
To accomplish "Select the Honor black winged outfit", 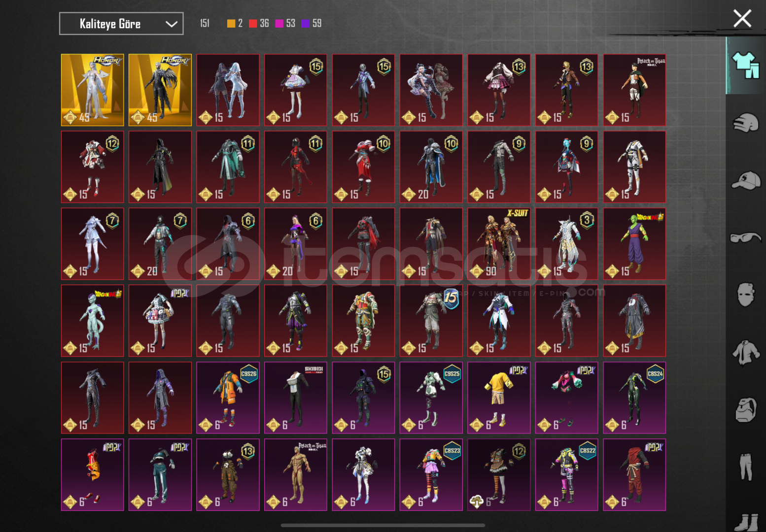I will (x=160, y=90).
